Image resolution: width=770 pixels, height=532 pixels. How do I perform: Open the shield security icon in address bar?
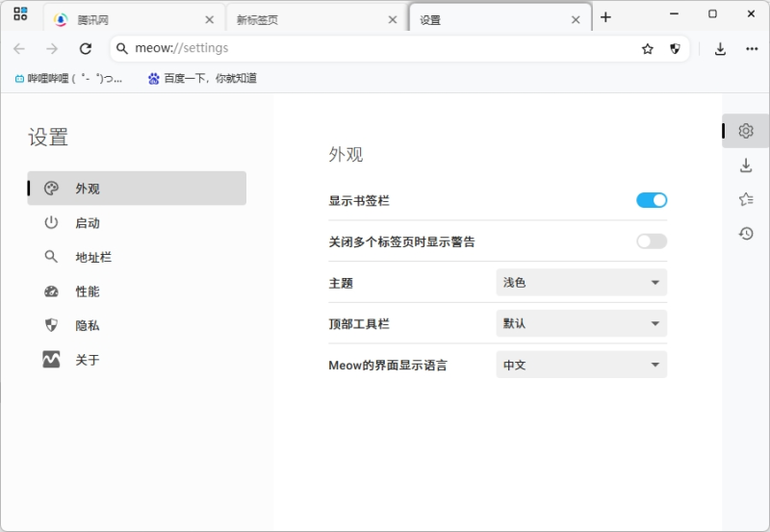[x=675, y=49]
